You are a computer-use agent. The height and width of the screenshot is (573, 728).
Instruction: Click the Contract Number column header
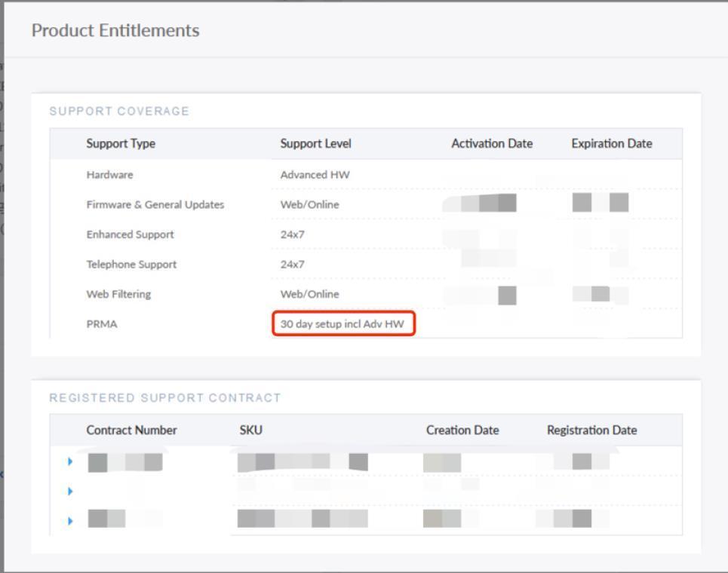coord(131,430)
